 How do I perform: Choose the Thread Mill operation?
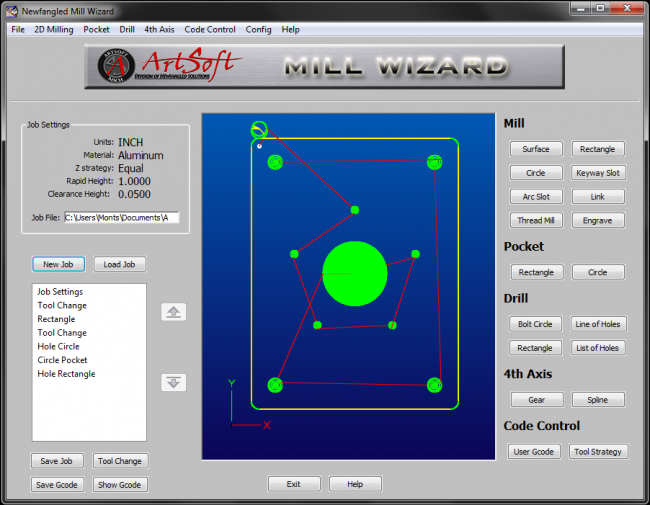tap(536, 221)
